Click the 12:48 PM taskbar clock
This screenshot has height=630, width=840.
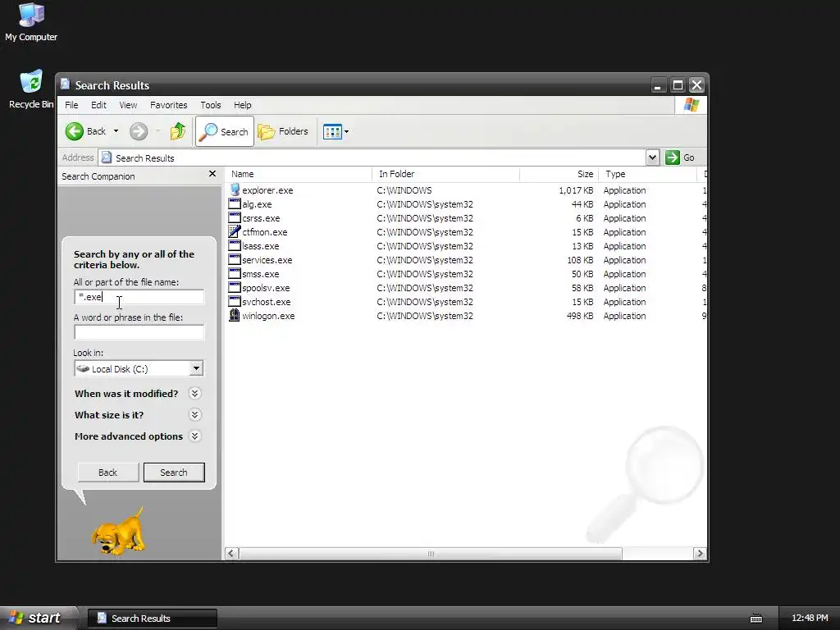tap(810, 618)
